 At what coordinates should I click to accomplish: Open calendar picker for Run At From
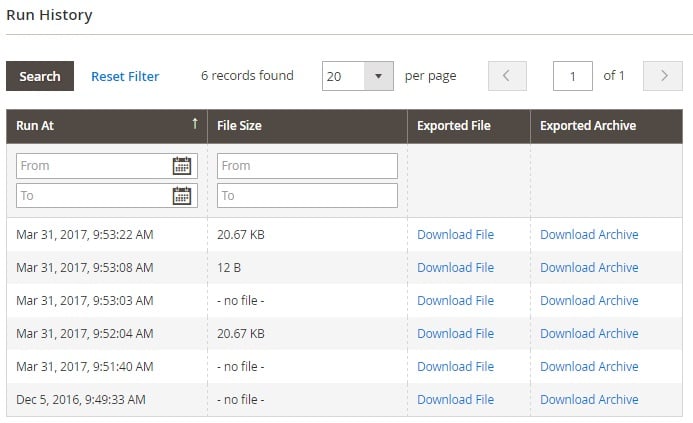tap(182, 166)
